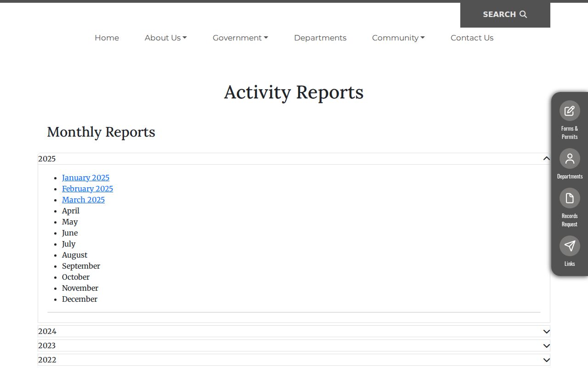Click the July list item
The height and width of the screenshot is (368, 588).
[69, 244]
